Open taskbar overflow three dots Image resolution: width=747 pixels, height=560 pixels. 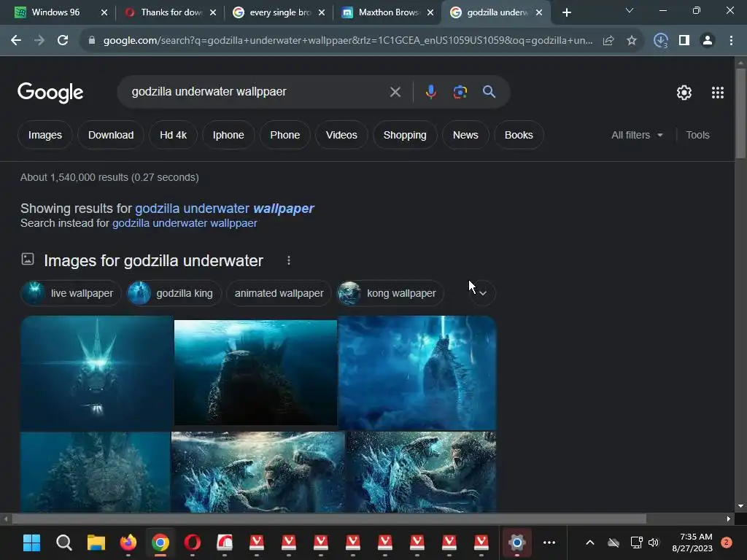tap(549, 542)
